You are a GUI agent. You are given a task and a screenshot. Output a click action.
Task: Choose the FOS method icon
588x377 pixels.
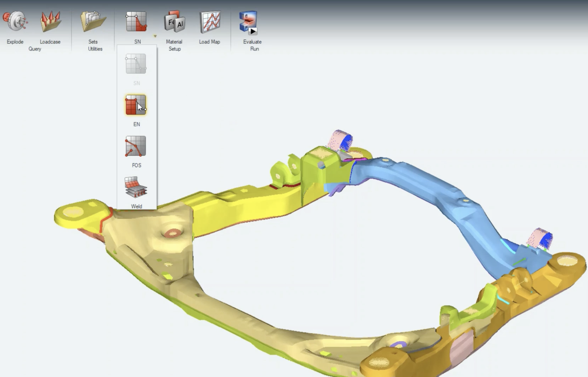pyautogui.click(x=136, y=146)
